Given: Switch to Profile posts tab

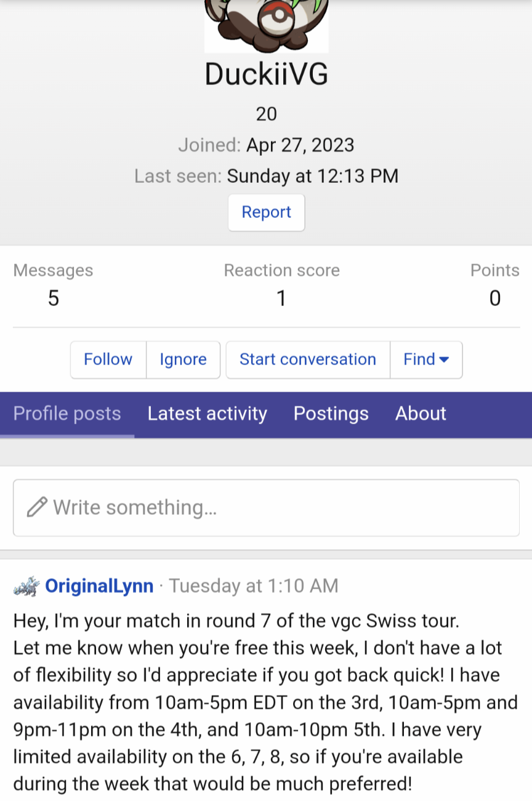Looking at the screenshot, I should [x=67, y=414].
